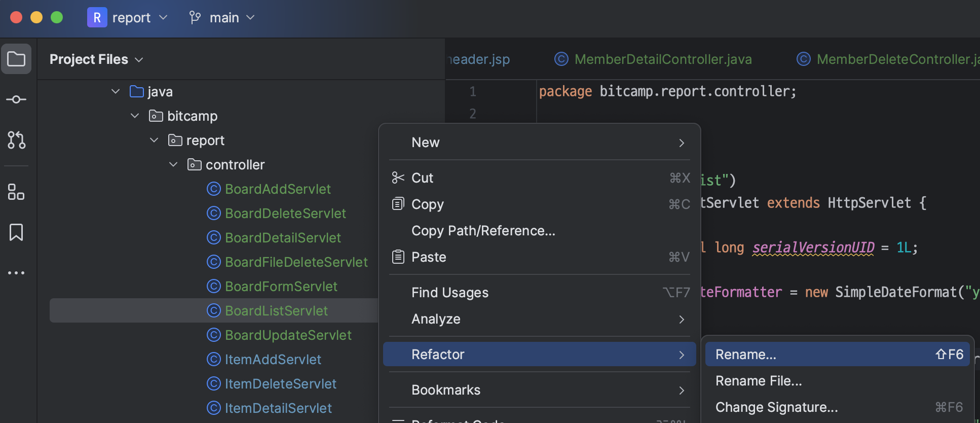Choose Cut from the context menu
The width and height of the screenshot is (980, 423).
[x=540, y=178]
